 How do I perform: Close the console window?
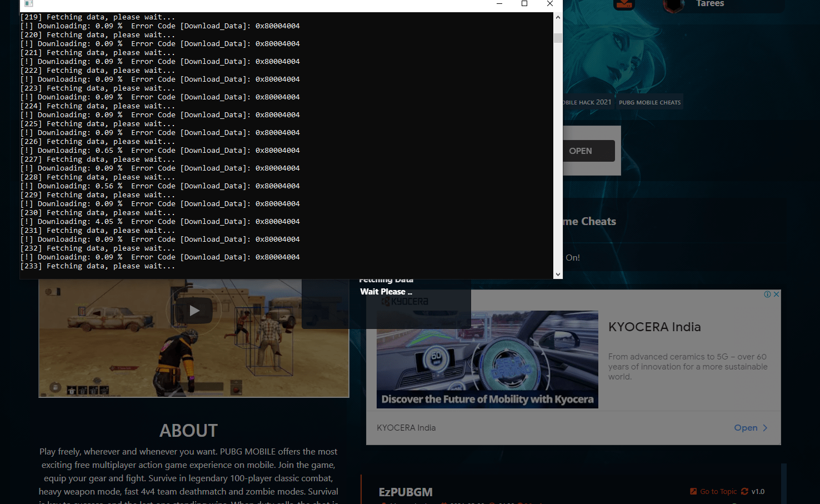pos(549,4)
